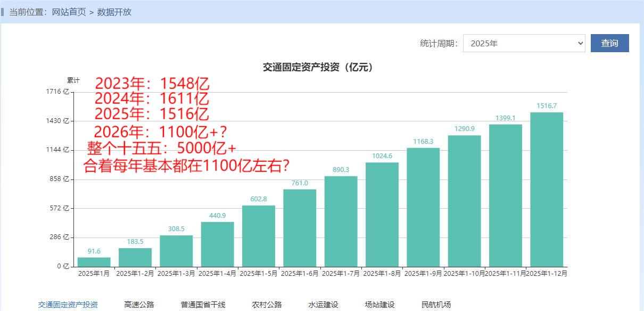The image size is (644, 311).
Task: Click the 2025年1-9月 bar valued 1168.3
Action: pyautogui.click(x=423, y=207)
